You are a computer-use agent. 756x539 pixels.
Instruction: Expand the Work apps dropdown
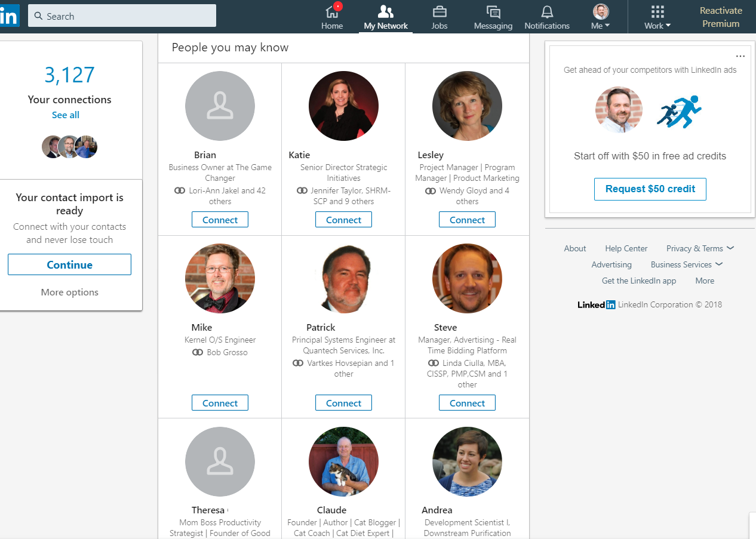click(x=657, y=17)
